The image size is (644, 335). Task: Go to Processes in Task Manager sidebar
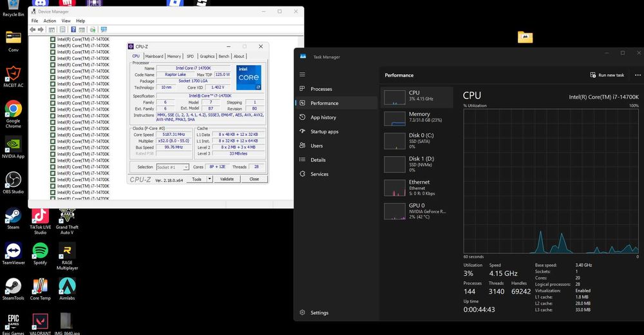tap(336, 89)
